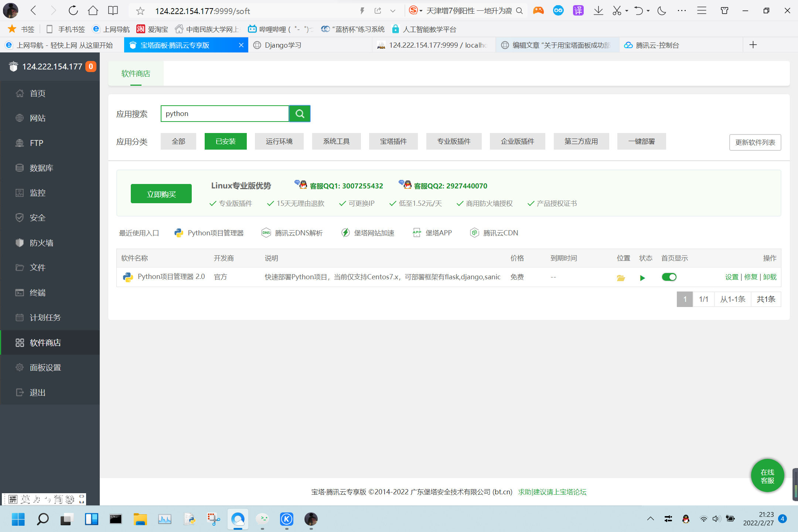
Task: Open recent entry 堡塔APP
Action: click(432, 233)
